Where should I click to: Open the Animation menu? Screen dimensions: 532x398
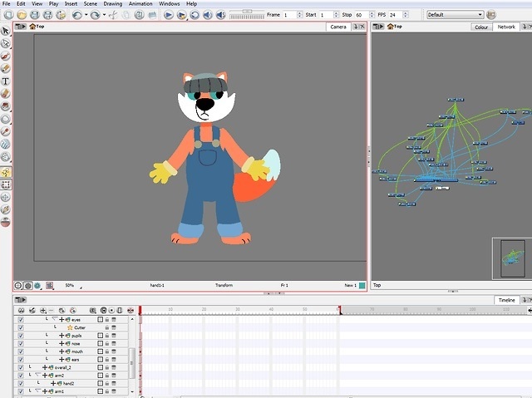pyautogui.click(x=140, y=4)
